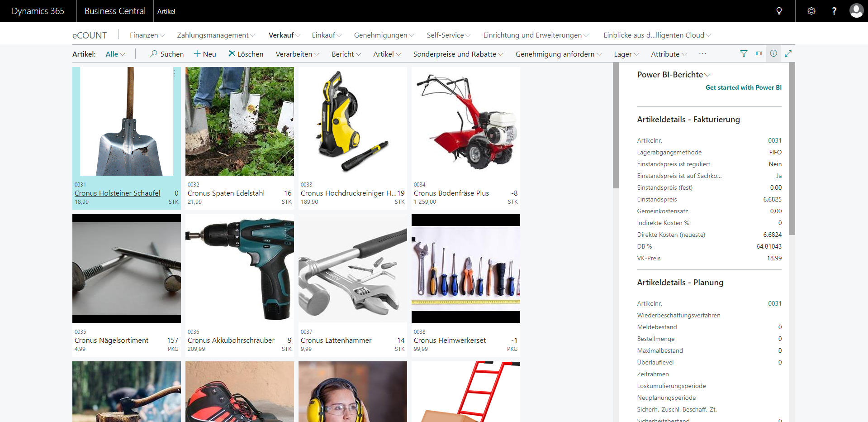Select the Cronus Spaten Edelstahl tile image

pos(240,121)
